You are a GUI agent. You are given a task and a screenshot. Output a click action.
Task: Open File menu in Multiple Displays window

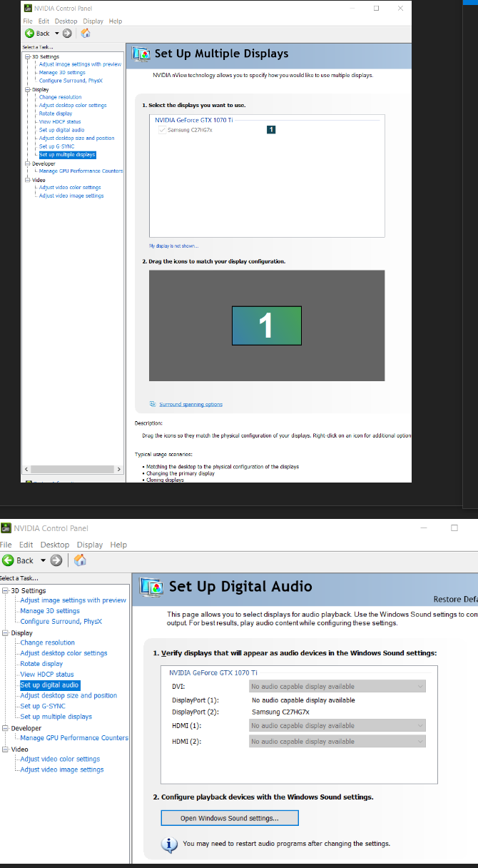coord(29,21)
